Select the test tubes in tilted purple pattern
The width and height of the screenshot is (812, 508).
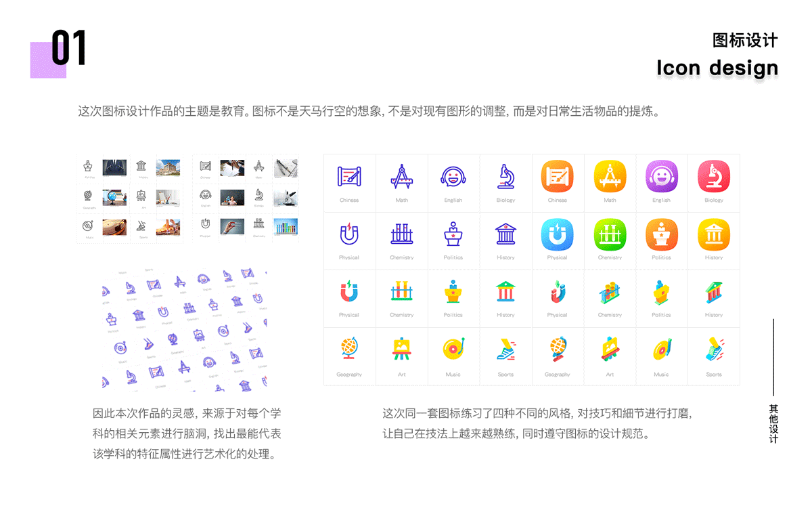(x=189, y=308)
